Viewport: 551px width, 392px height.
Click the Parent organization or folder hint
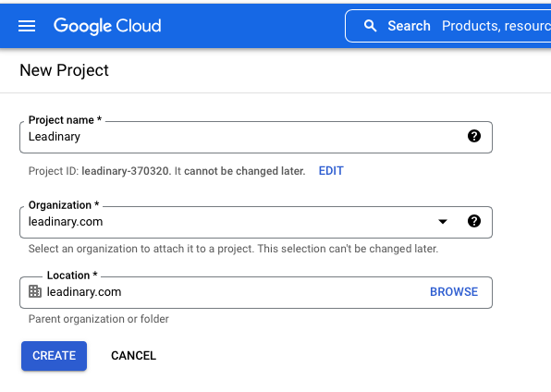(99, 319)
